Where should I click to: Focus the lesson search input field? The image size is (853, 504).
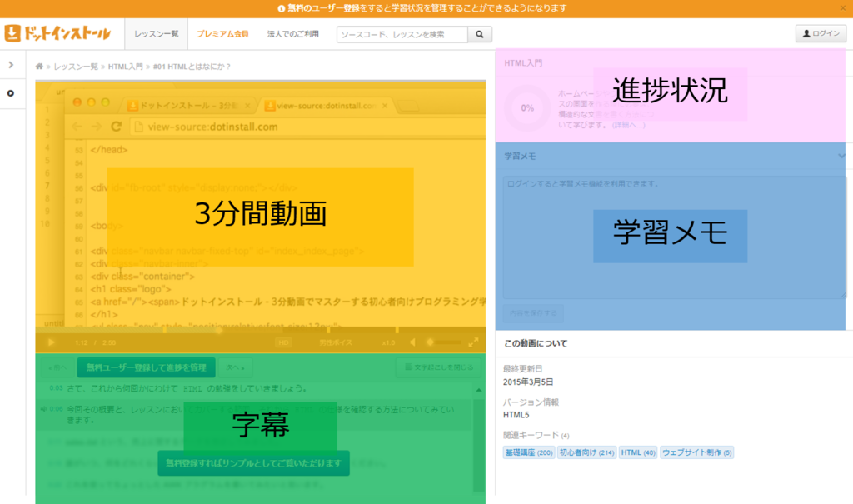[x=402, y=34]
